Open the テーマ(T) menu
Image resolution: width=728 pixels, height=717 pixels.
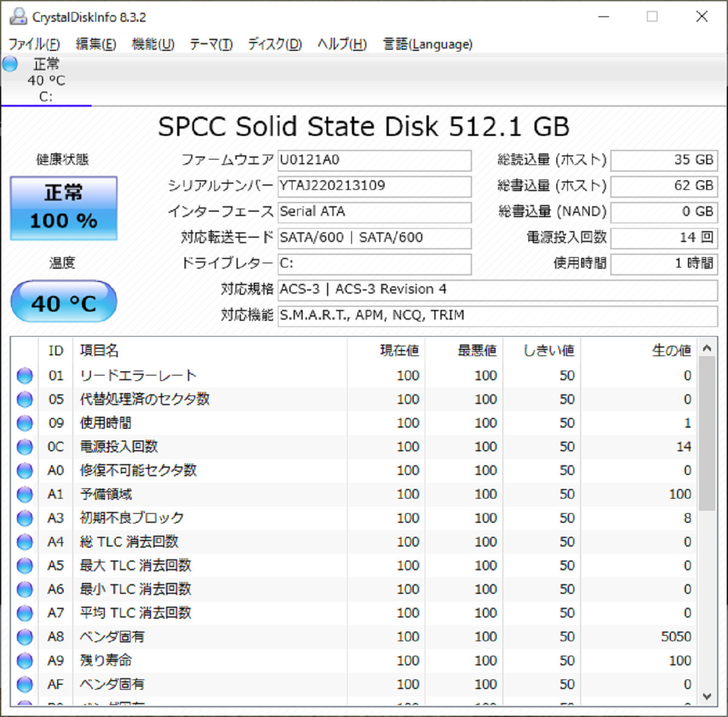click(x=211, y=44)
